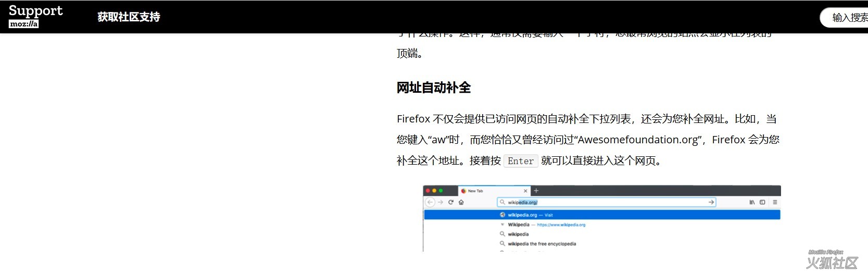The image size is (868, 272).
Task: Open the 获取社区支持 menu link
Action: [129, 17]
